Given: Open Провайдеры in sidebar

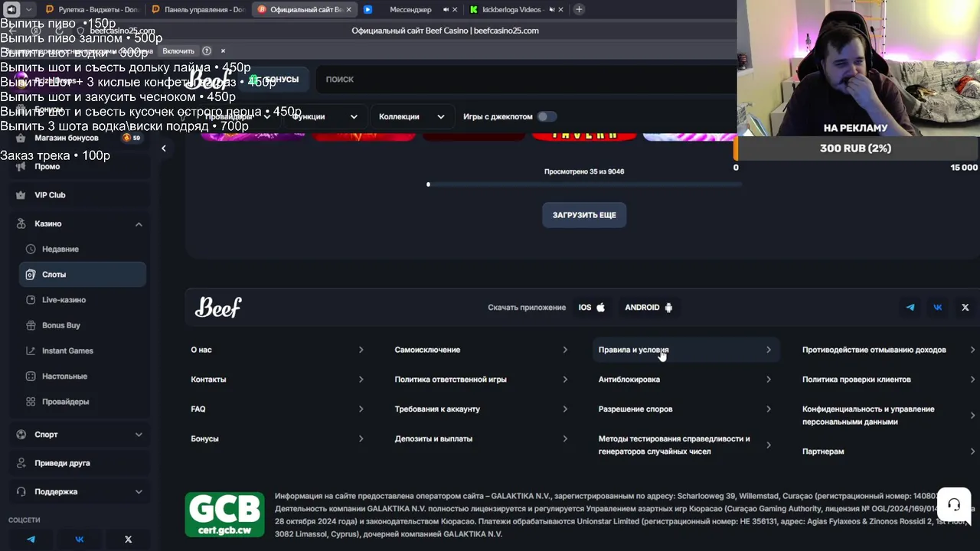Looking at the screenshot, I should [x=83, y=401].
